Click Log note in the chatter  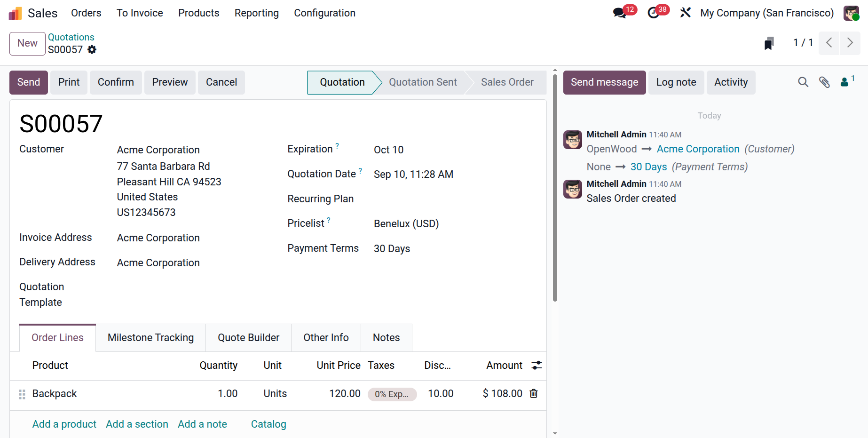point(676,82)
